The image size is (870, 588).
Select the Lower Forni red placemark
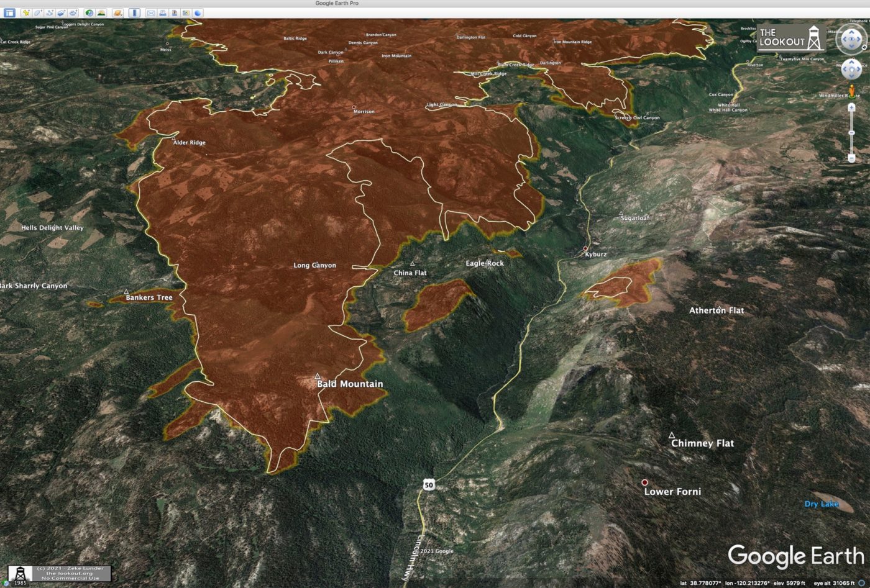[x=645, y=482]
